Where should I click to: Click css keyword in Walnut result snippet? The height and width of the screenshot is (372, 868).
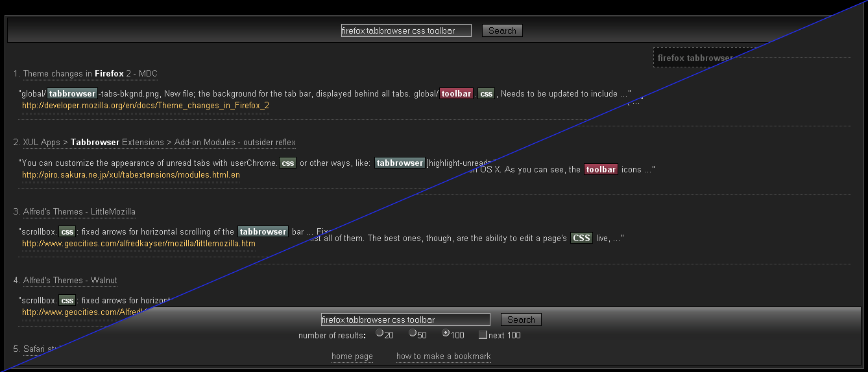[x=67, y=300]
